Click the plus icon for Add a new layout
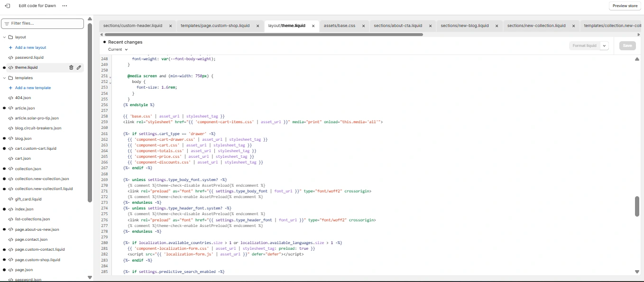This screenshot has height=282, width=644. (x=10, y=47)
